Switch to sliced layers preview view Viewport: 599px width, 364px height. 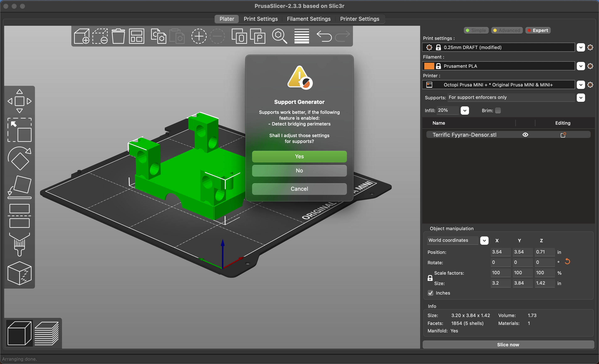coord(46,333)
